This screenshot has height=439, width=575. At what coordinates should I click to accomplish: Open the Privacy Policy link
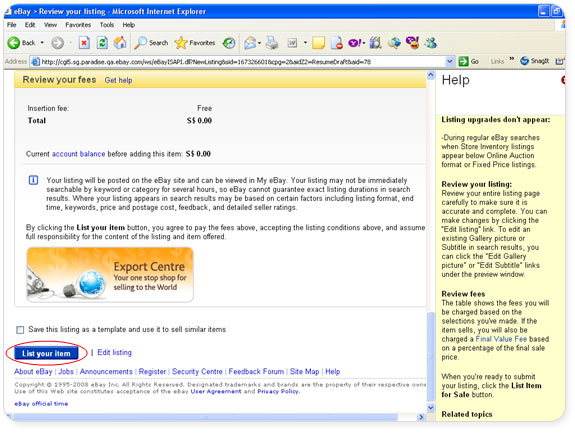(278, 391)
